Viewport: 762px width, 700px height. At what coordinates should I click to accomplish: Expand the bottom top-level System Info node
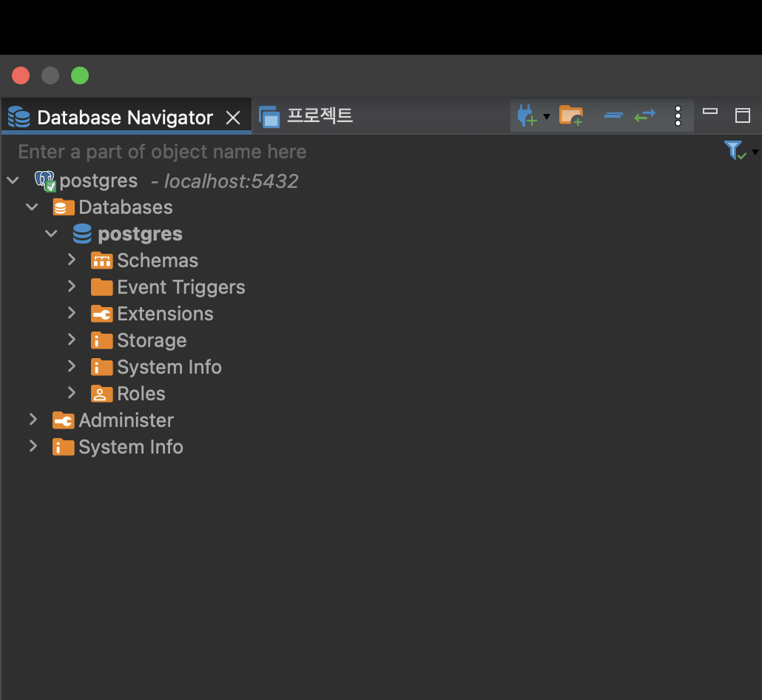pos(33,445)
